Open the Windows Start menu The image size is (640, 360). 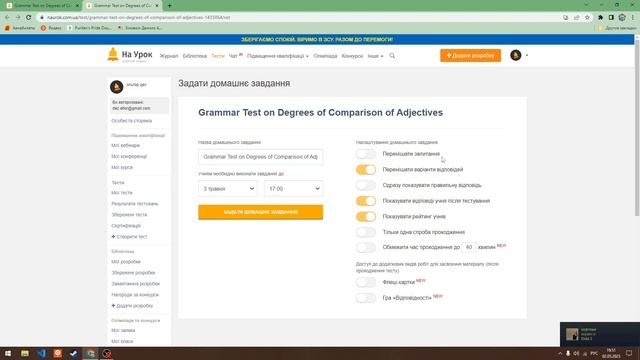(x=8, y=353)
